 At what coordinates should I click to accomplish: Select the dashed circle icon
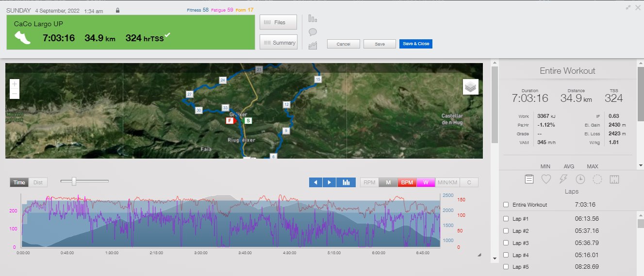tap(597, 179)
